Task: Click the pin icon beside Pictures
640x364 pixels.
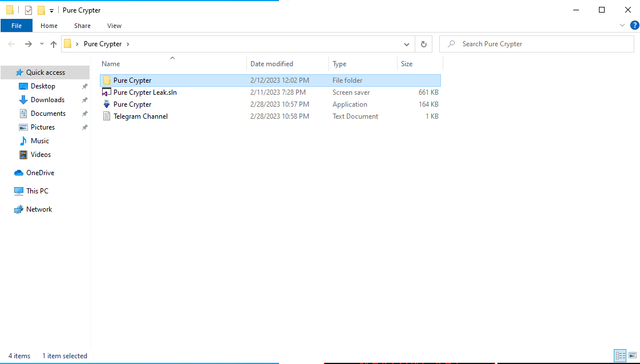Action: (x=84, y=127)
